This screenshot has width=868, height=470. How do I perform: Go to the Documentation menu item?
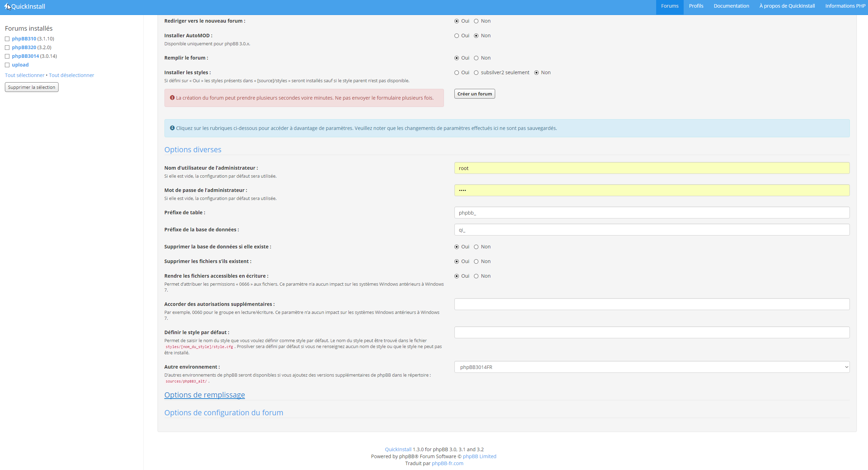click(731, 6)
